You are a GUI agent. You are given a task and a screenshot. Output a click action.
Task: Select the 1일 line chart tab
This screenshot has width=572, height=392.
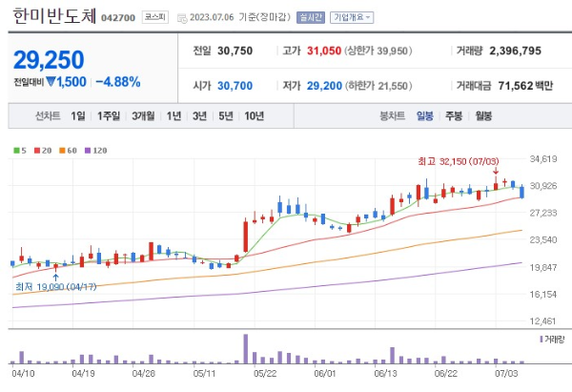click(x=78, y=116)
